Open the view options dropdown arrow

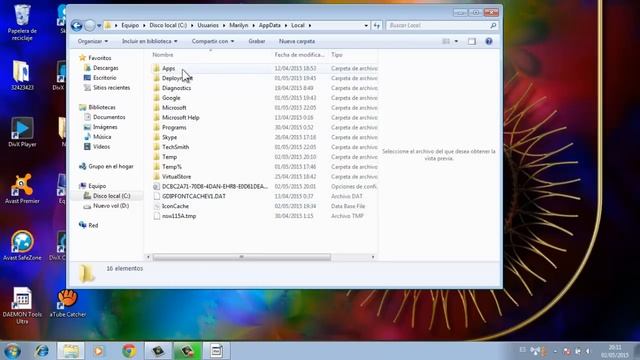click(x=456, y=41)
